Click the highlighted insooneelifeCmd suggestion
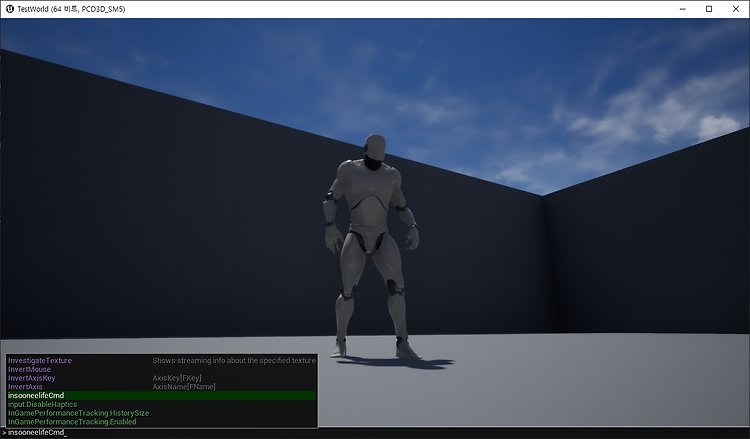 point(162,395)
